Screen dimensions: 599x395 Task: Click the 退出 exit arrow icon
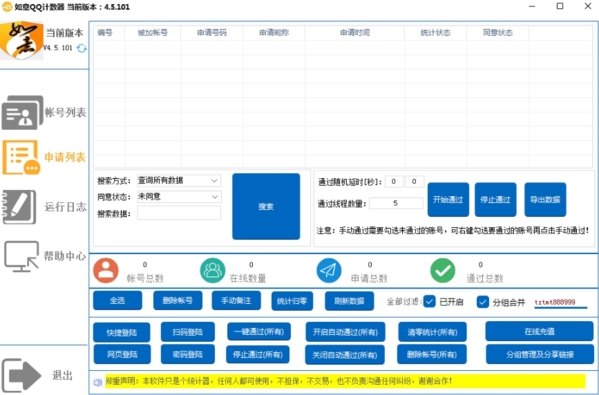[x=21, y=375]
